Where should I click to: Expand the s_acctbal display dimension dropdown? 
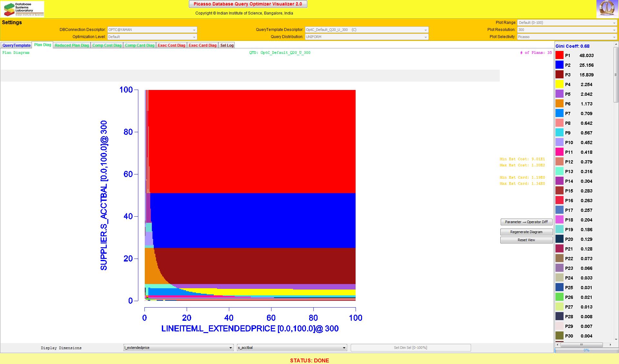click(292, 348)
